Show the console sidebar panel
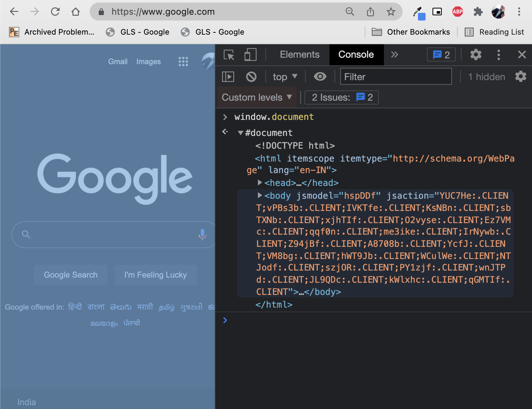This screenshot has width=532, height=409. click(x=228, y=77)
